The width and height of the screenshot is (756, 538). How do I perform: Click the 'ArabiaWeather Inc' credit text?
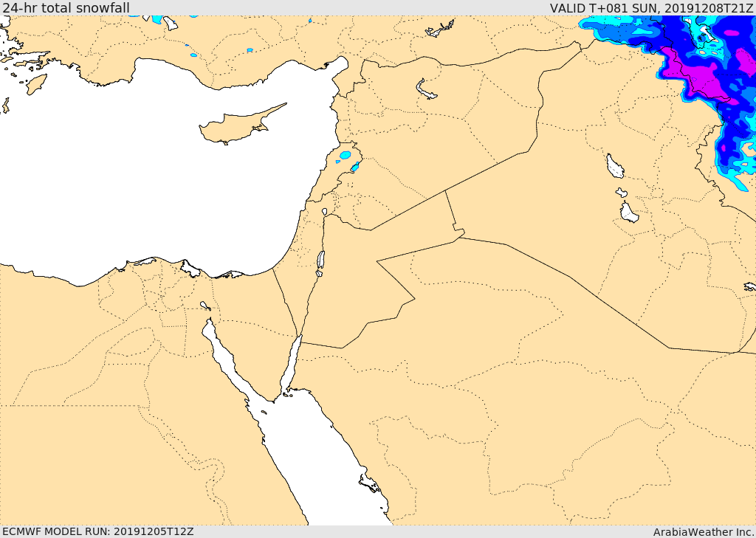point(704,532)
